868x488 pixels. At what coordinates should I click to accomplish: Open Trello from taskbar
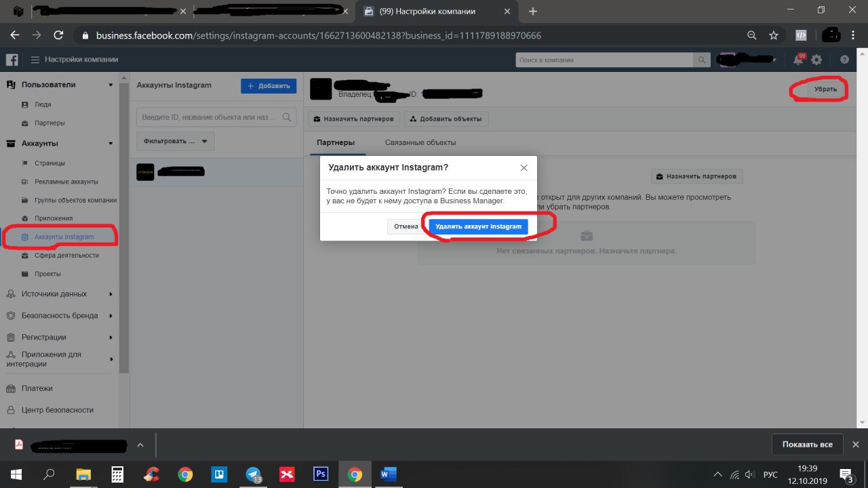[219, 473]
